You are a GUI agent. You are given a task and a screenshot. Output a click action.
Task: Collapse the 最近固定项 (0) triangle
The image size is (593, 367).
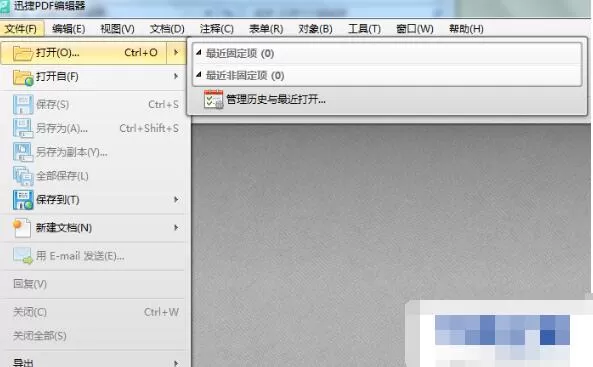click(199, 53)
